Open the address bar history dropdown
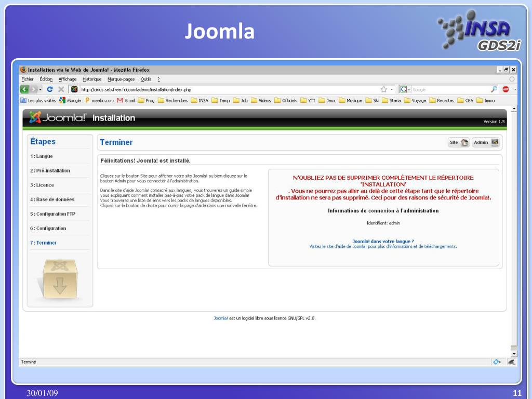 pos(392,89)
